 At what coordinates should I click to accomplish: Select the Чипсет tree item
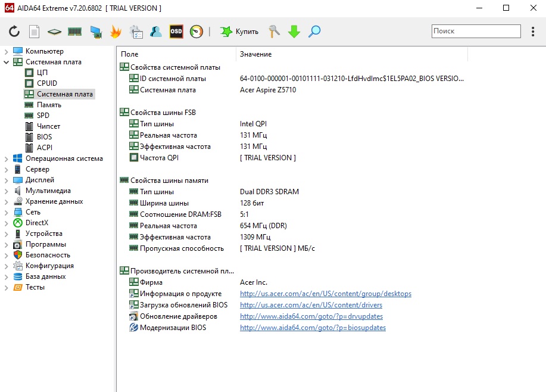48,126
